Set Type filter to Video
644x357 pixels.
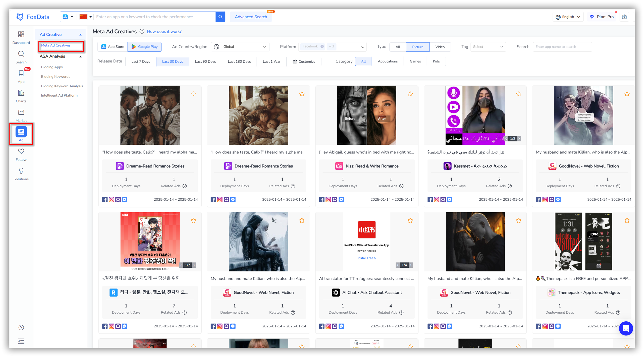pyautogui.click(x=440, y=47)
